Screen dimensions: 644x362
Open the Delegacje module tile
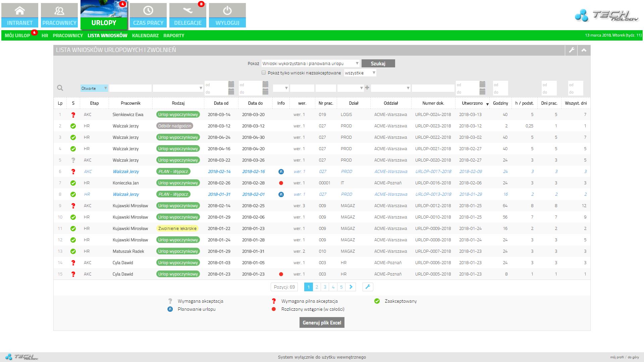(x=188, y=15)
